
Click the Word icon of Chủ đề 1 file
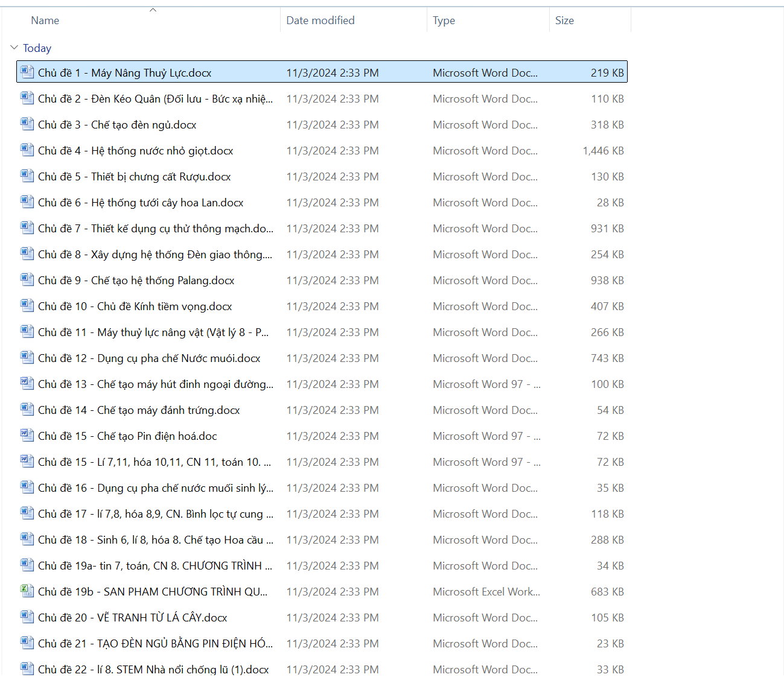(x=27, y=72)
